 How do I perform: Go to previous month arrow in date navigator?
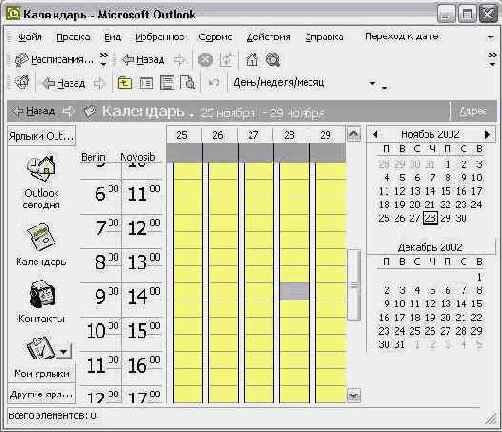(375, 134)
